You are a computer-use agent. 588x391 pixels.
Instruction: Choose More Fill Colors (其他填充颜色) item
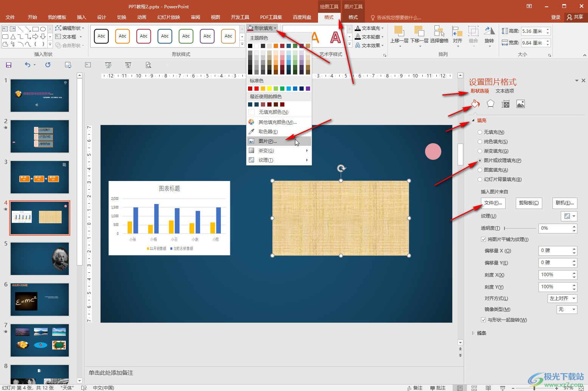point(279,122)
